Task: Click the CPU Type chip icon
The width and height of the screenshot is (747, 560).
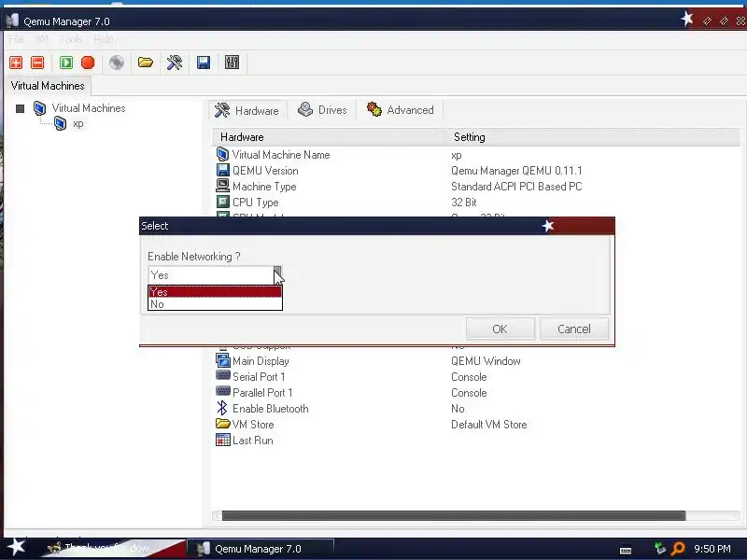Action: click(x=222, y=202)
